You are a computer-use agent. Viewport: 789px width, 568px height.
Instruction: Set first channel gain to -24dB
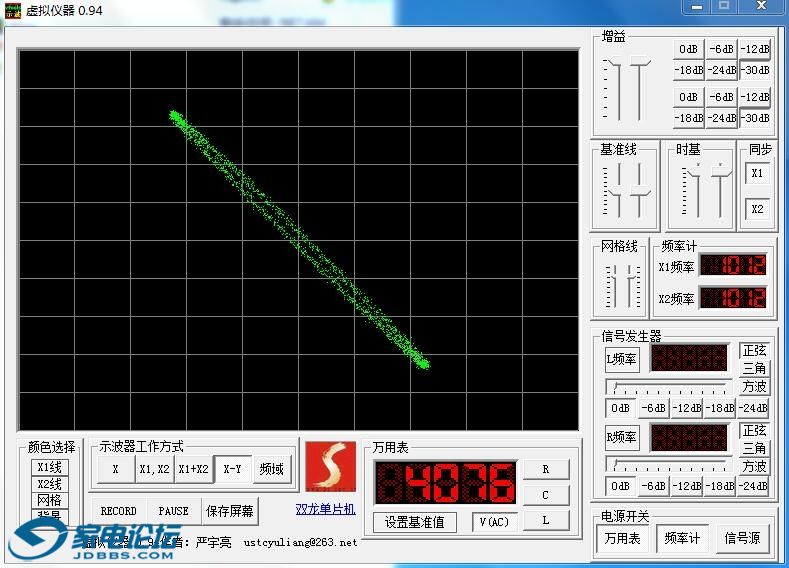point(722,70)
